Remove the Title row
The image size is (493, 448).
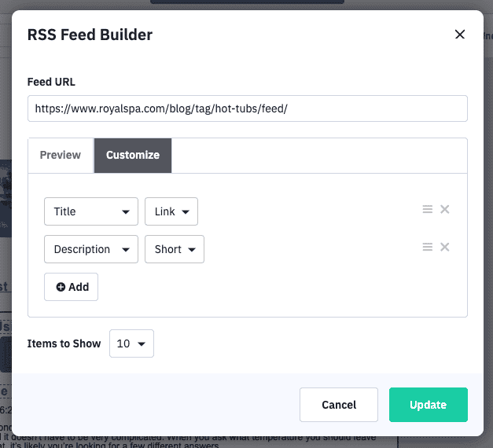pyautogui.click(x=445, y=209)
